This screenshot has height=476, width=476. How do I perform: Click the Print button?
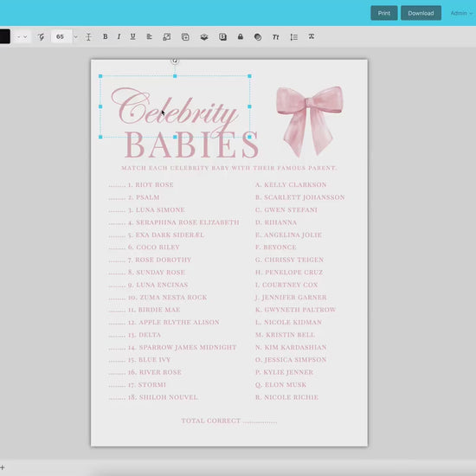[384, 13]
